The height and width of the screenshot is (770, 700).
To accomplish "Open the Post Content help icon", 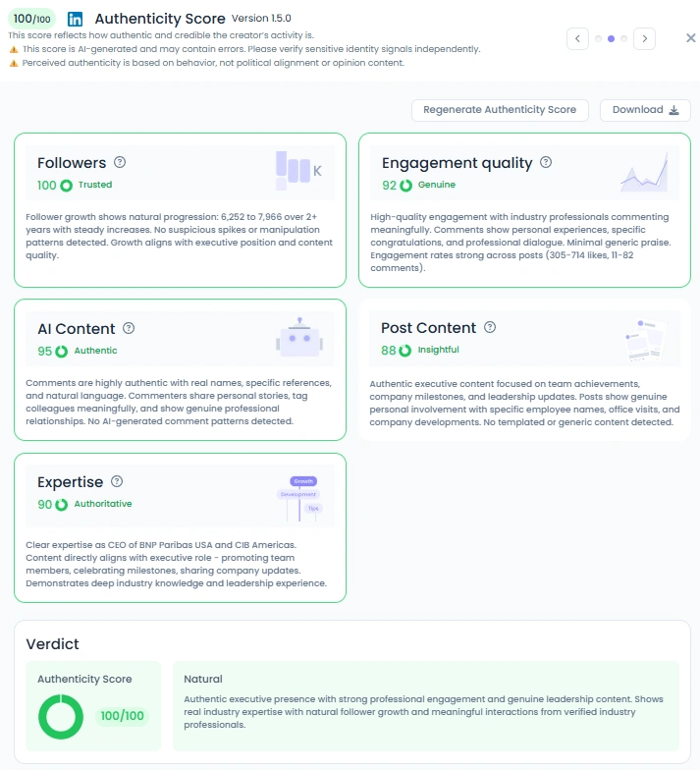I will (x=490, y=327).
